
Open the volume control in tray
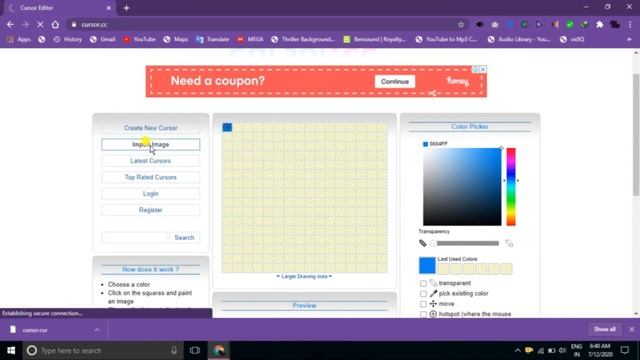[562, 350]
